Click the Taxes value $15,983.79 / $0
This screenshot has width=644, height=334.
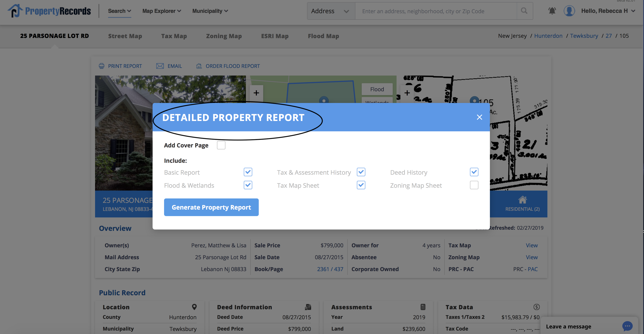[520, 317]
